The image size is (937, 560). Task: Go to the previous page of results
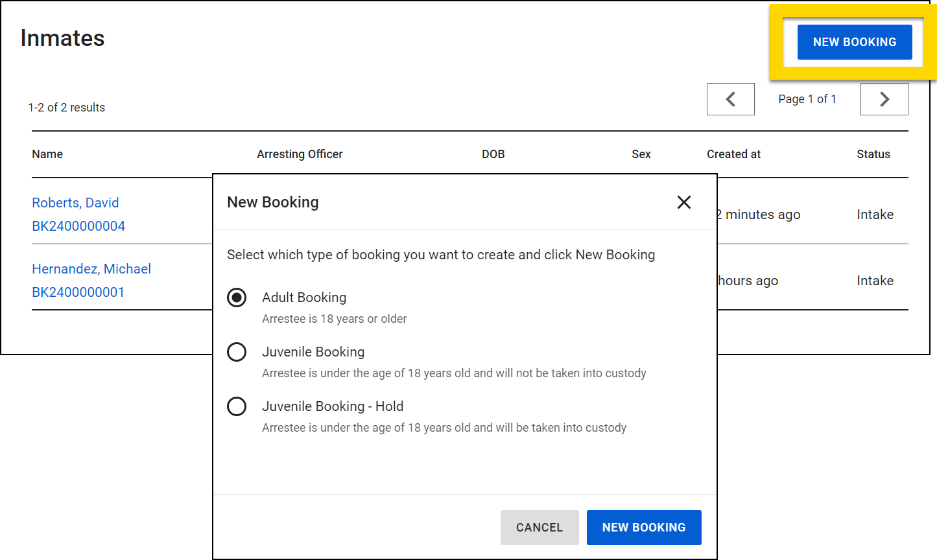[x=730, y=99]
